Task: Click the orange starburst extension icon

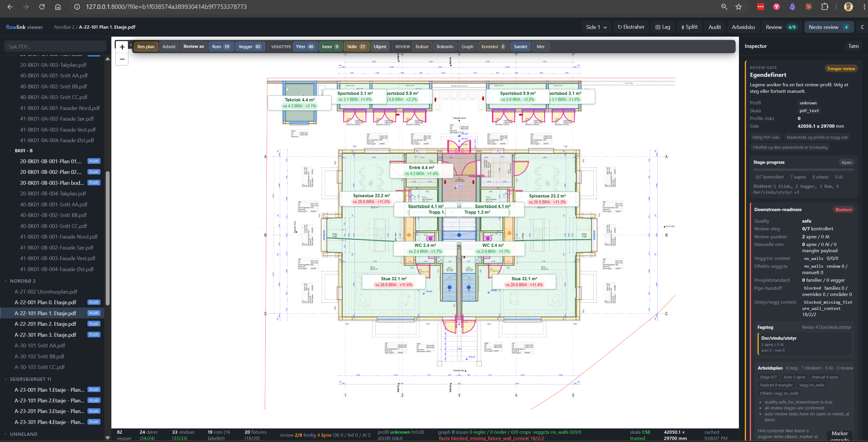Action: [x=808, y=7]
